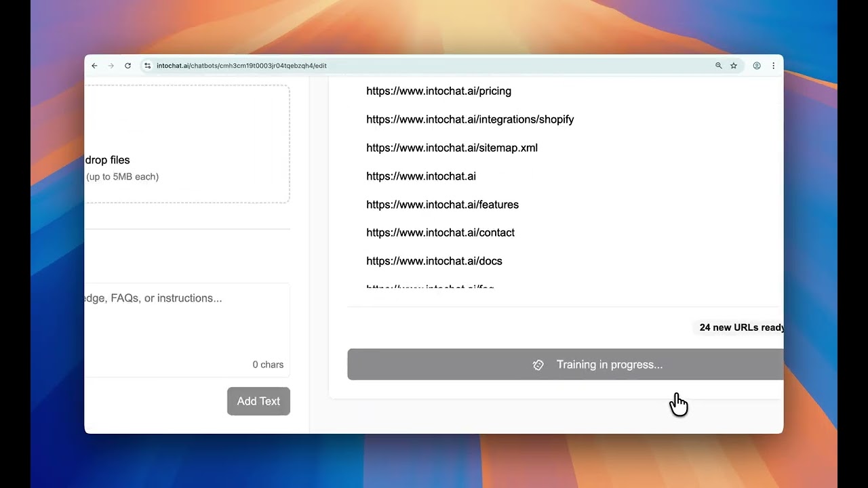
Task: Select the intochat.ai address bar URL
Action: pyautogui.click(x=241, y=66)
